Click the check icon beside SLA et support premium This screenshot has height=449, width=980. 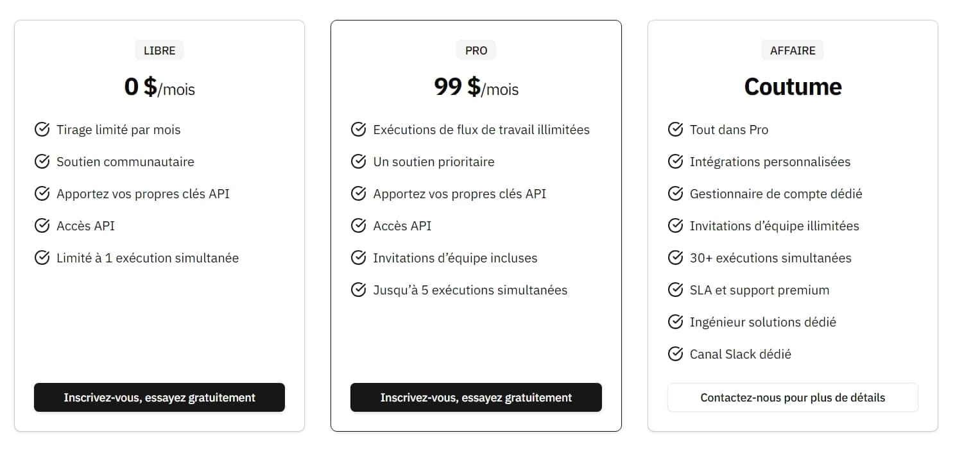[675, 290]
